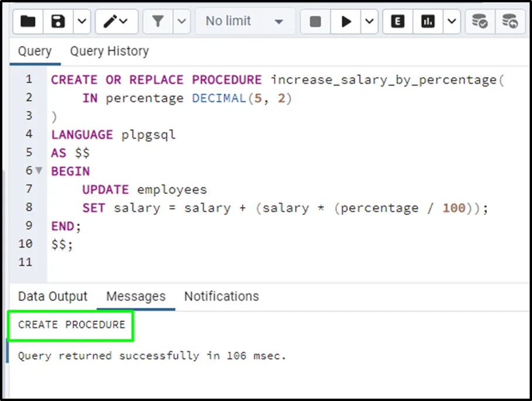The height and width of the screenshot is (401, 532).
Task: Open the Notifications tab
Action: tap(221, 296)
